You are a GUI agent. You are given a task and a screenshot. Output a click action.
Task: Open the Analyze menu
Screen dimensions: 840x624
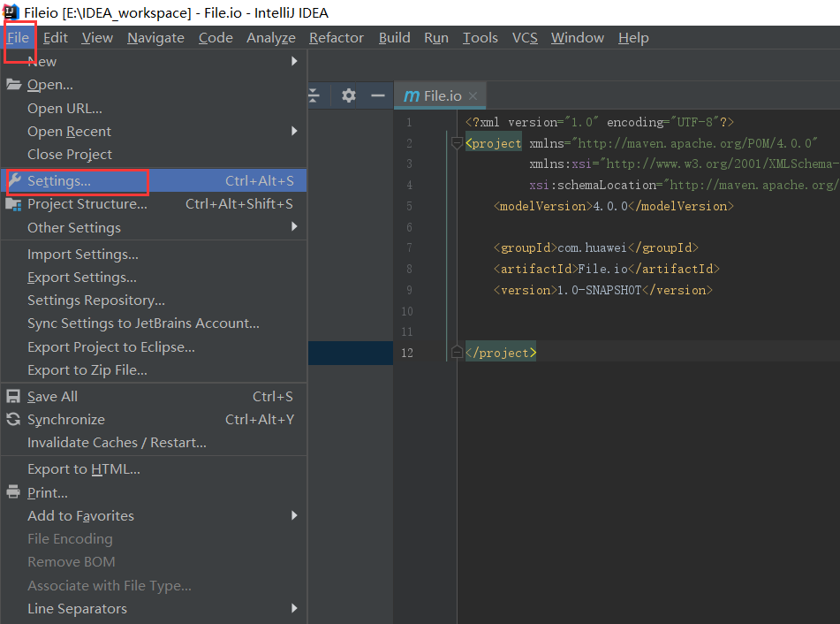[x=271, y=37]
